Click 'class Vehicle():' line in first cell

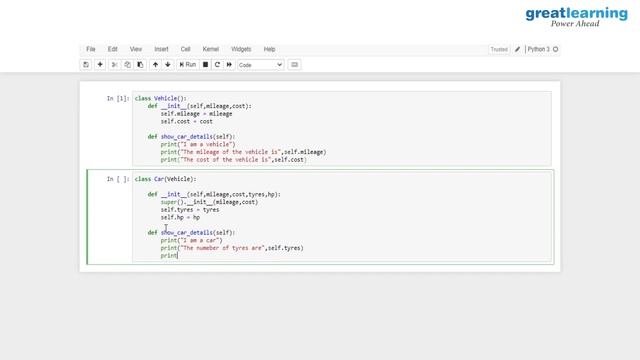pos(161,98)
